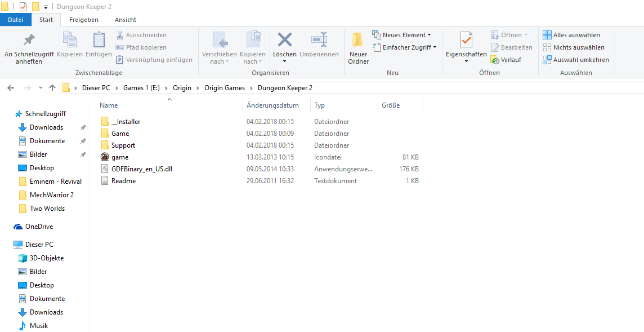Open Eigenschaften dropdown arrow
644x332 pixels.
[x=466, y=61]
